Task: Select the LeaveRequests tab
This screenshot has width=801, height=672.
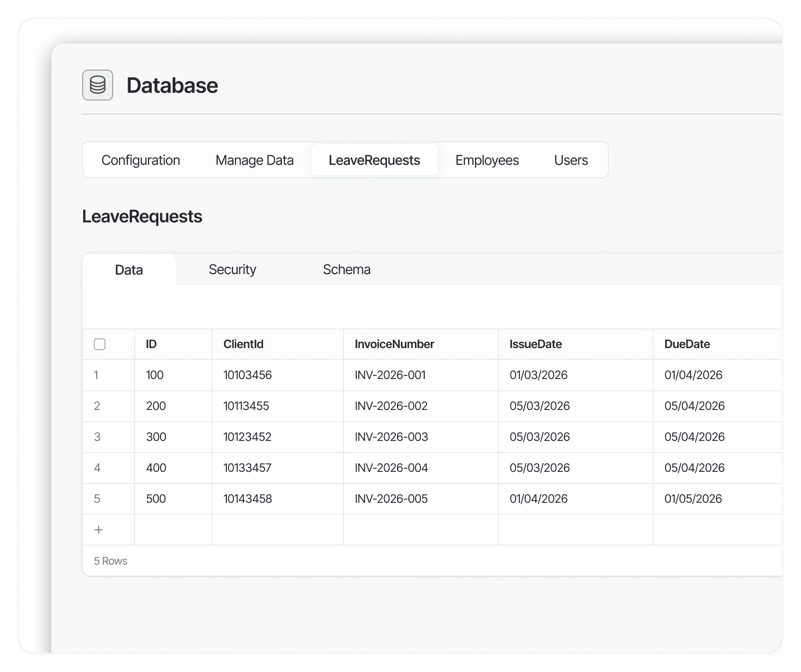Action: [374, 160]
